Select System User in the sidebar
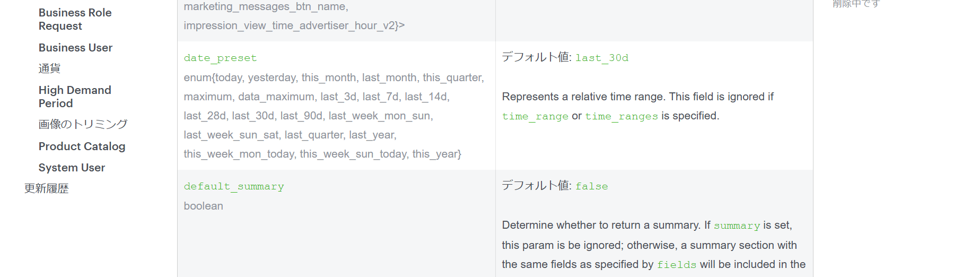This screenshot has height=277, width=980. [72, 168]
